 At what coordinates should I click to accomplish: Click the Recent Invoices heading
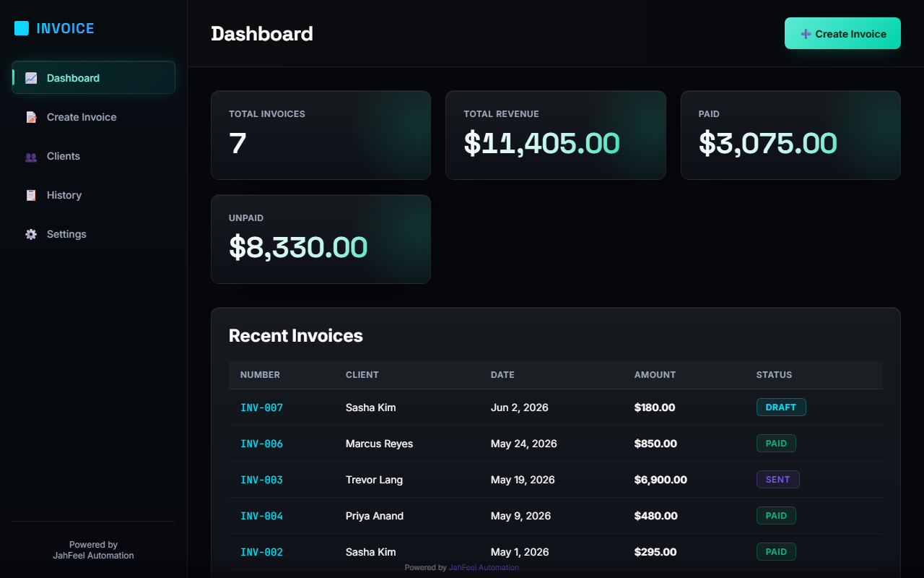coord(296,336)
